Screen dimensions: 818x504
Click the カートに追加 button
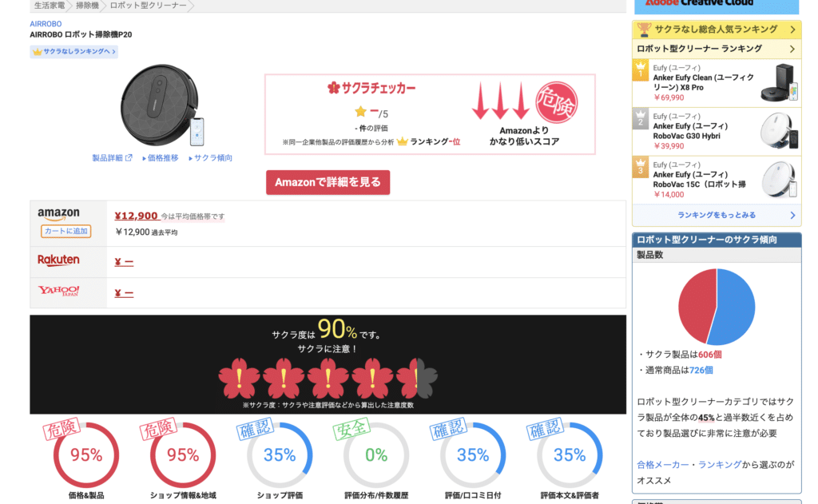(x=66, y=231)
